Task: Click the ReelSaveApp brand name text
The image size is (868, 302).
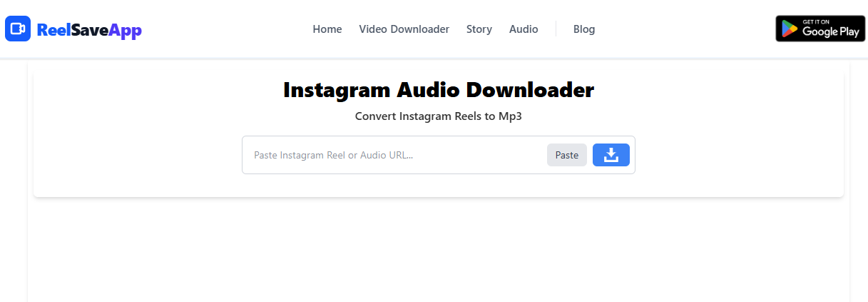Action: [x=89, y=29]
